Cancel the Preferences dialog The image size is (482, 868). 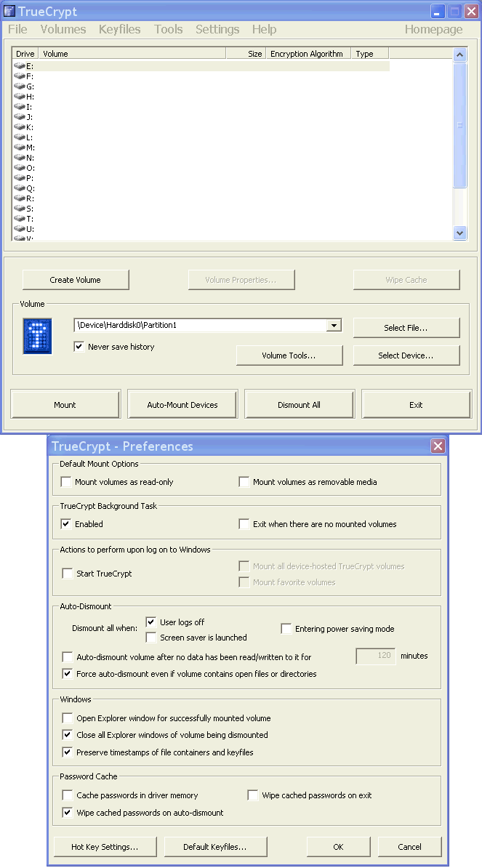click(409, 847)
